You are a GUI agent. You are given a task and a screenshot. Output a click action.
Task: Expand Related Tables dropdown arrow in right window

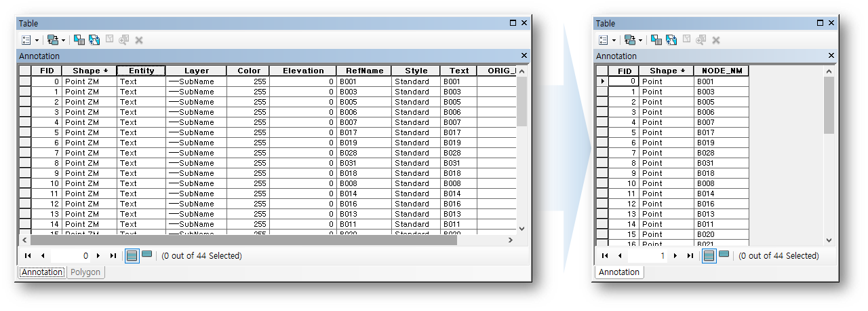(641, 41)
